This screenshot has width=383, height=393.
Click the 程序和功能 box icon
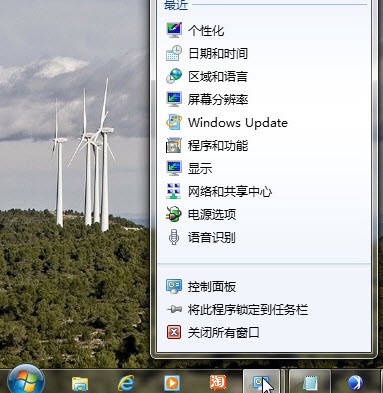point(174,145)
